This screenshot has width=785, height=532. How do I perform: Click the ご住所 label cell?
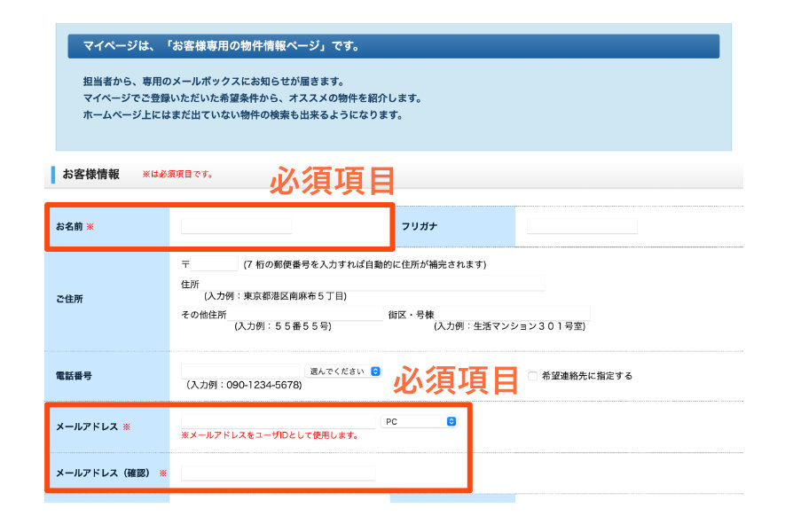107,299
